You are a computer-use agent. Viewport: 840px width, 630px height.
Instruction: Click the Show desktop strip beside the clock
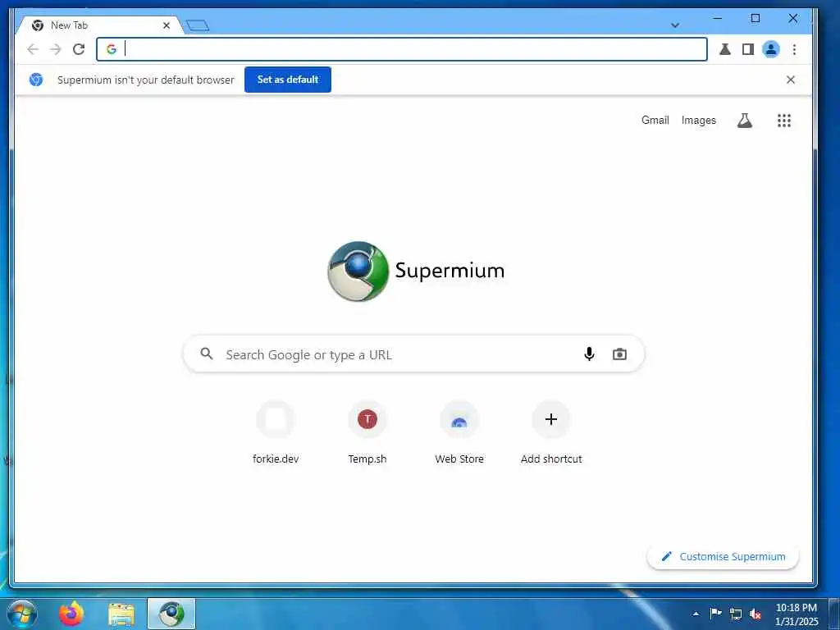[x=834, y=614]
